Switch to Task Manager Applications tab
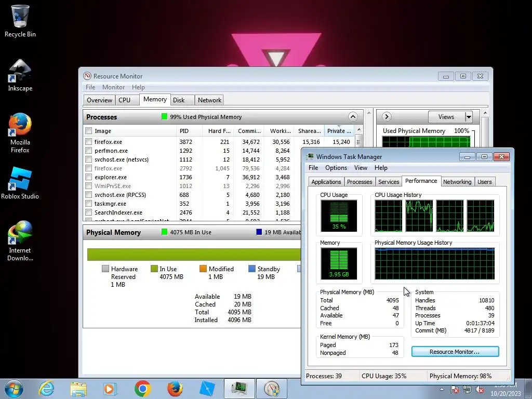532x399 pixels. (x=326, y=182)
